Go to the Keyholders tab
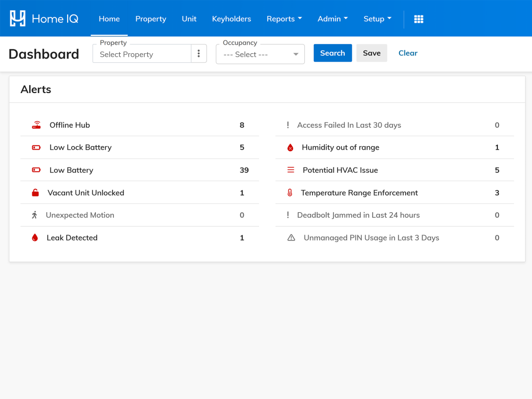 [231, 19]
